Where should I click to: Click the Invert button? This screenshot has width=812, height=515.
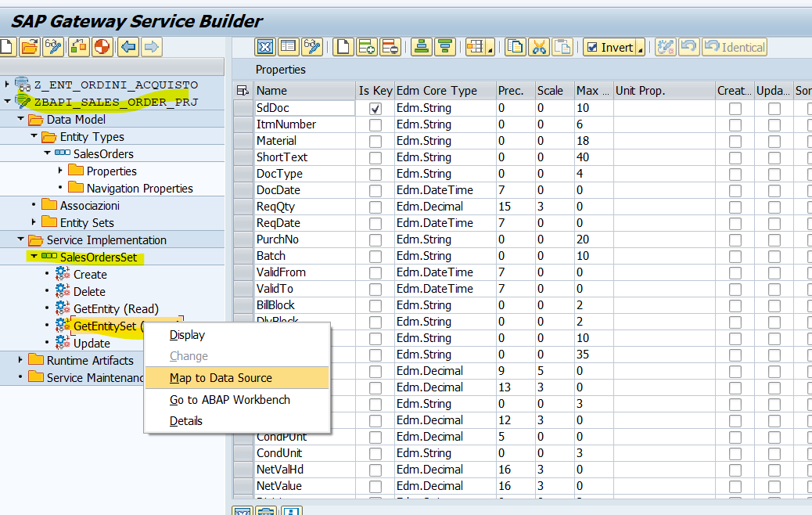click(x=610, y=47)
